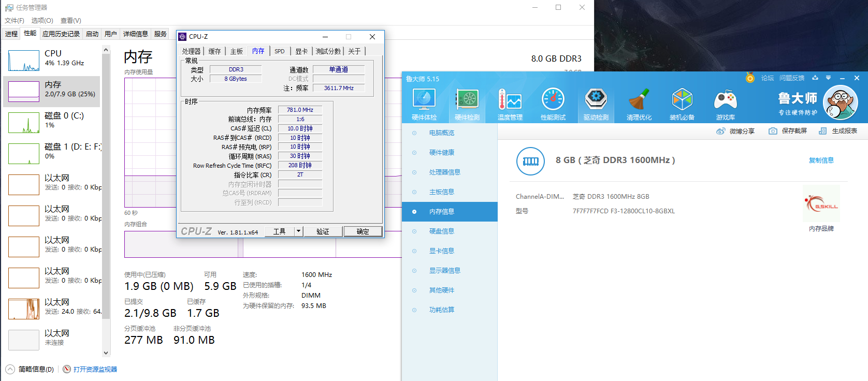Viewport: 868px width, 381px height.
Task: Select 电脑概览 in 鲁大师 sidebar
Action: pyautogui.click(x=450, y=133)
